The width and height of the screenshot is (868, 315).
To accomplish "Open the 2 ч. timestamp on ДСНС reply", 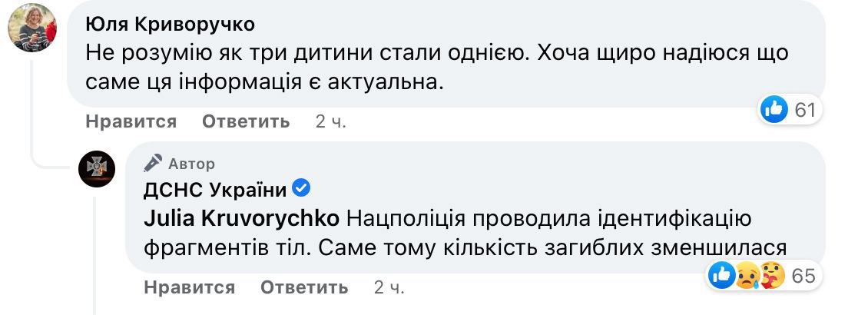I will click(x=389, y=288).
